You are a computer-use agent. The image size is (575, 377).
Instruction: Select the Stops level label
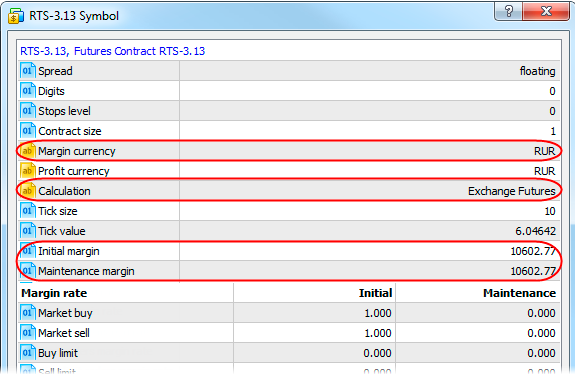click(x=64, y=111)
